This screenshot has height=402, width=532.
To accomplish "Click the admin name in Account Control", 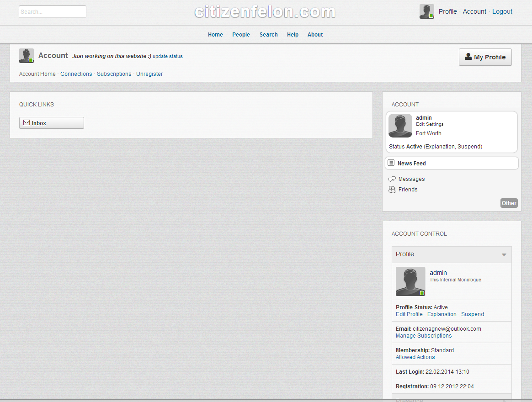I will pos(438,273).
